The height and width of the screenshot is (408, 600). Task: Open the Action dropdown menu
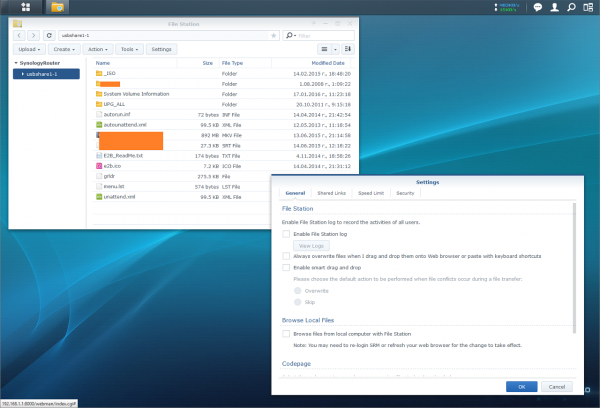98,49
